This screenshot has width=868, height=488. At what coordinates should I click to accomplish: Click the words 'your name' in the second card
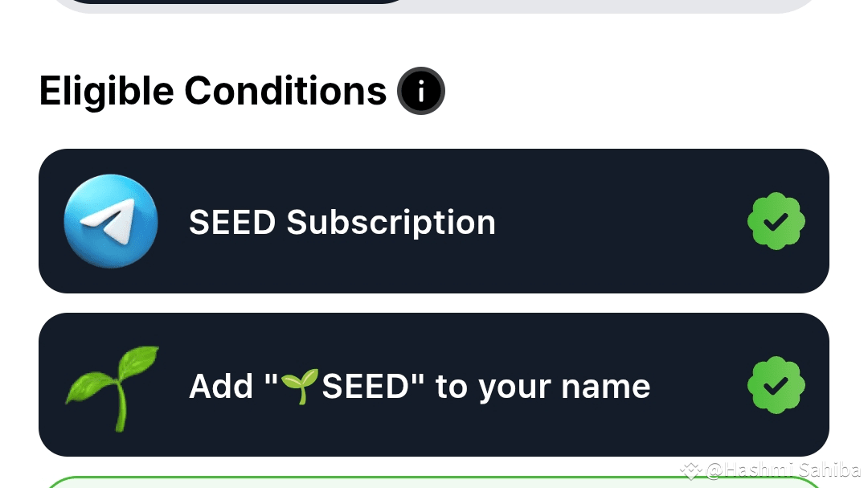[564, 387]
